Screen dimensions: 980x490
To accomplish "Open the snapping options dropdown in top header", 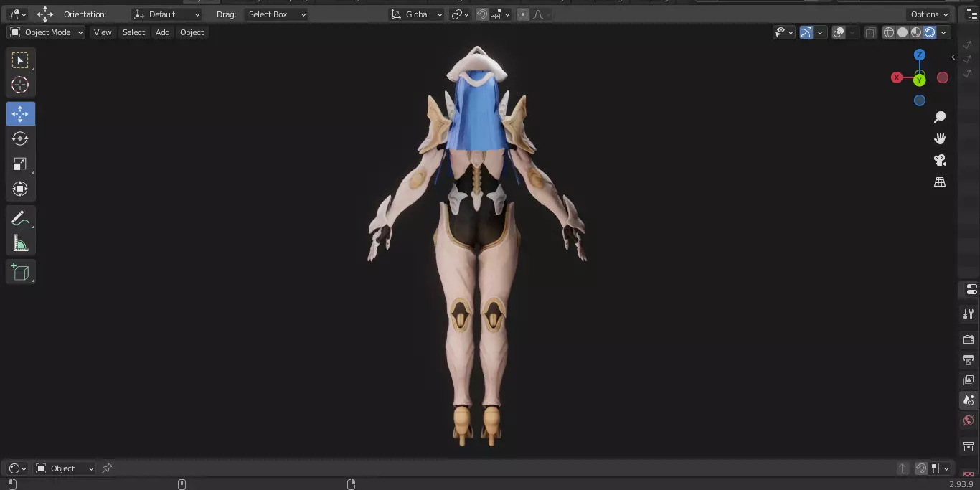I will (x=501, y=14).
